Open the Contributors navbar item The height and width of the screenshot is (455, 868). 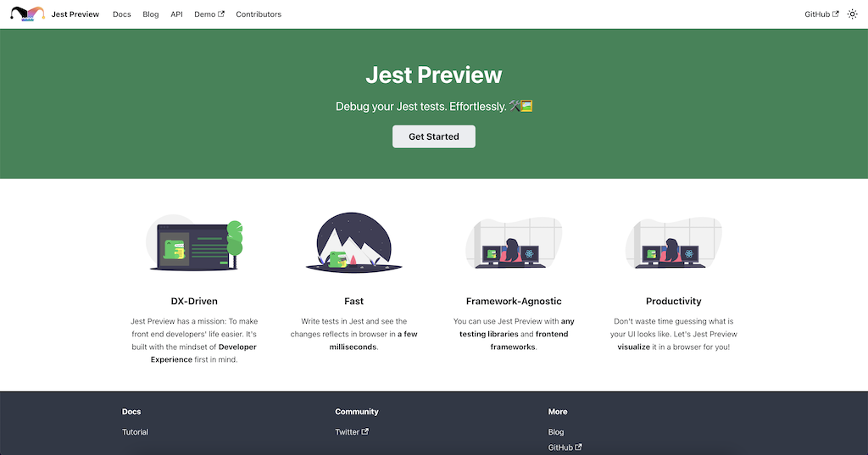coord(259,14)
